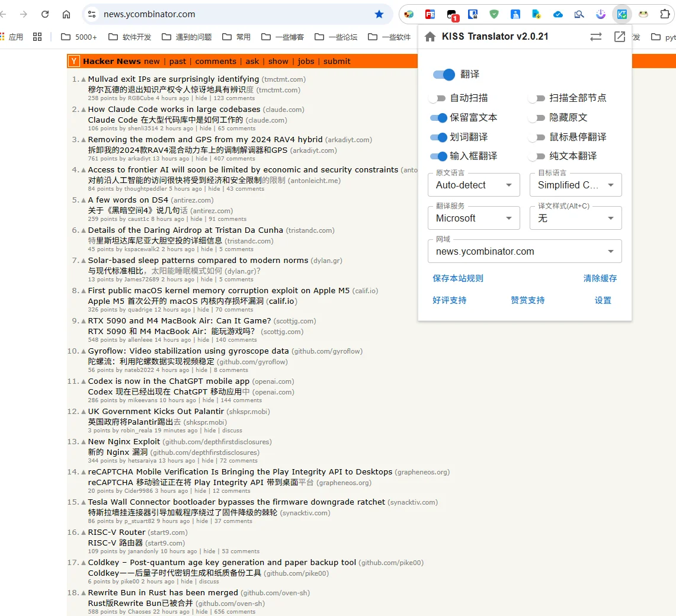
Task: Click the extension icon with red badge 1
Action: click(452, 15)
